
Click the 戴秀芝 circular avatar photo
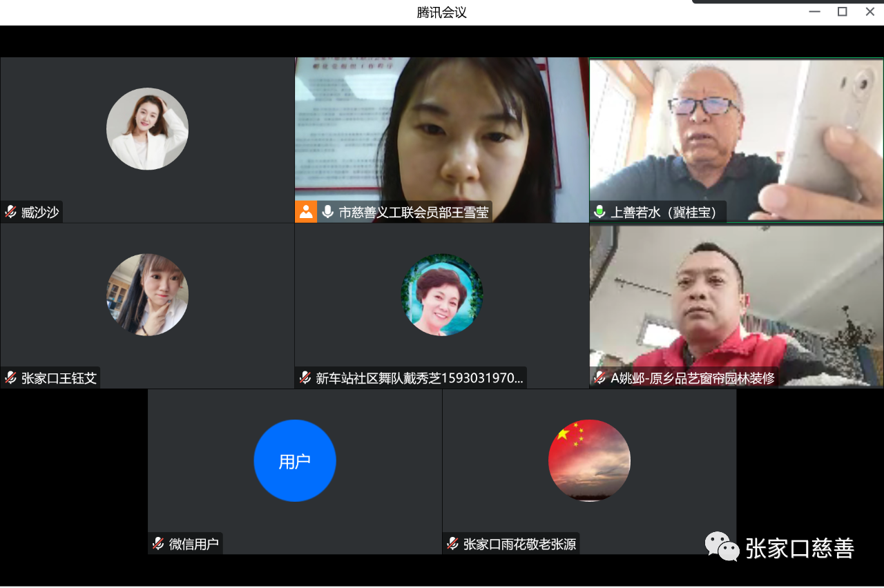(x=442, y=295)
